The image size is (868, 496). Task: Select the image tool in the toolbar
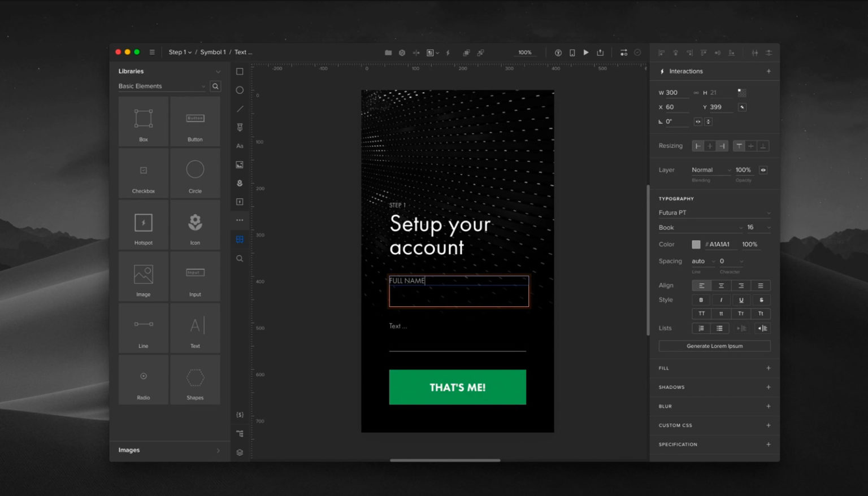click(x=240, y=165)
